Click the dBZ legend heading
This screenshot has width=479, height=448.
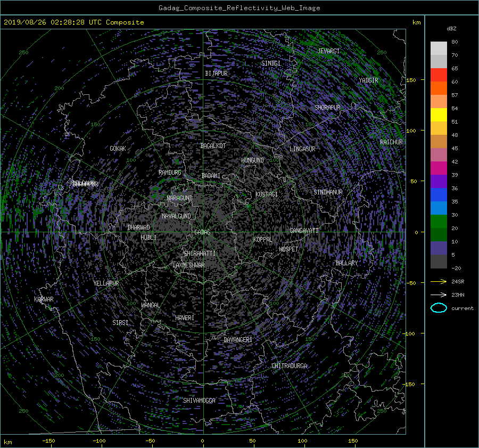[x=451, y=29]
